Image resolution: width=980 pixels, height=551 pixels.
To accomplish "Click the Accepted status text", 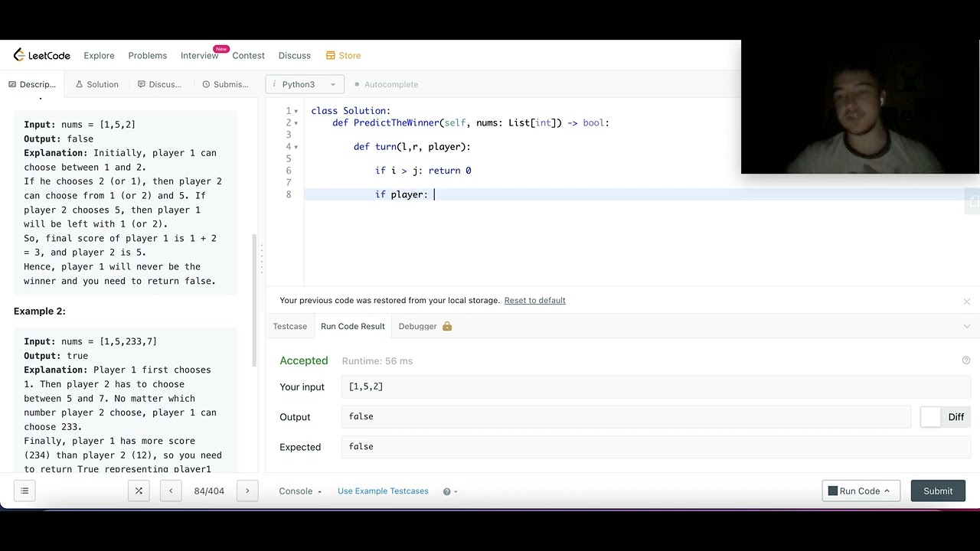I will click(304, 360).
